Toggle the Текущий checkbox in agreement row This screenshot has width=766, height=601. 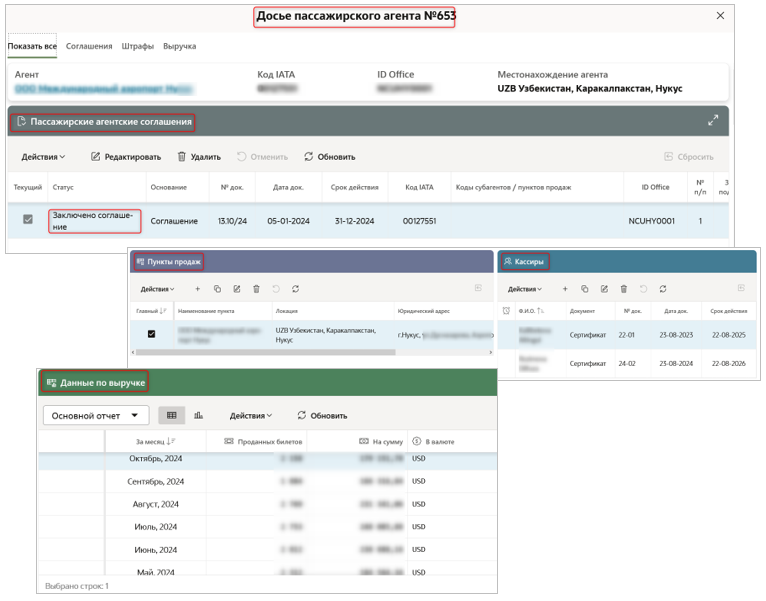pyautogui.click(x=28, y=220)
